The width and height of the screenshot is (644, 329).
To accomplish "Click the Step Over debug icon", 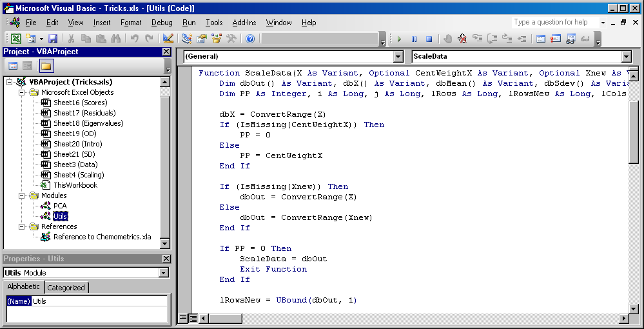I will [x=492, y=39].
